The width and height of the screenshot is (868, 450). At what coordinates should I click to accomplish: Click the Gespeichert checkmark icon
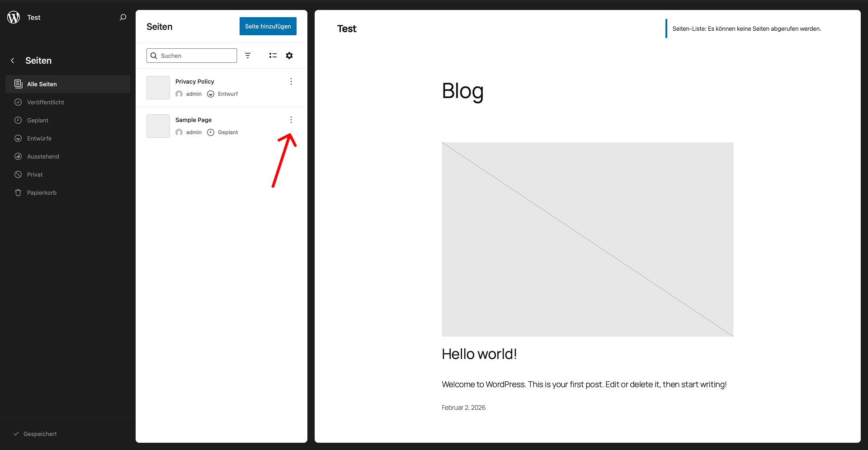tap(16, 434)
